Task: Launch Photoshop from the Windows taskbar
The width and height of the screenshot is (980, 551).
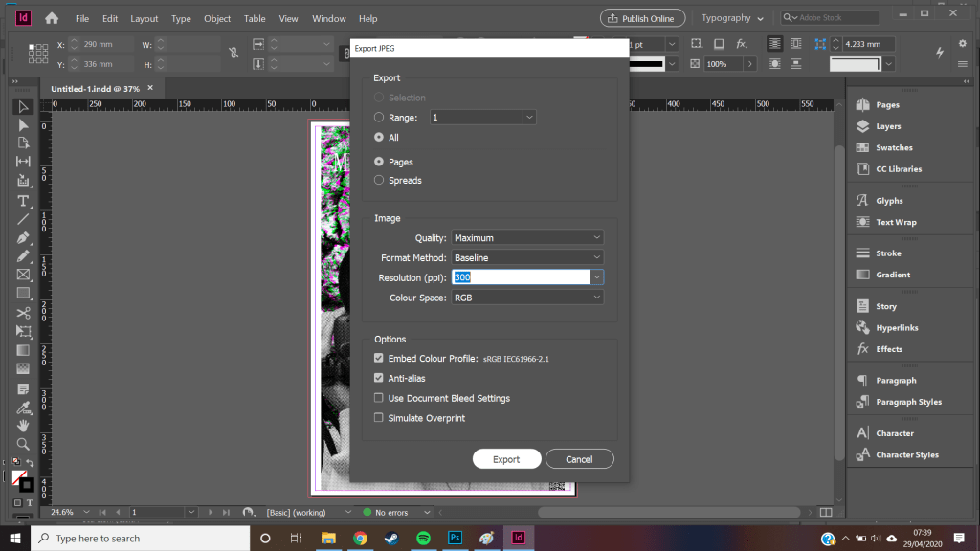Action: pyautogui.click(x=455, y=539)
